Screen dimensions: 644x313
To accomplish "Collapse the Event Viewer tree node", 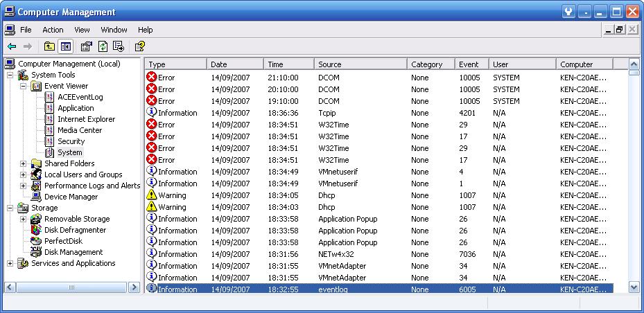I will click(x=23, y=86).
